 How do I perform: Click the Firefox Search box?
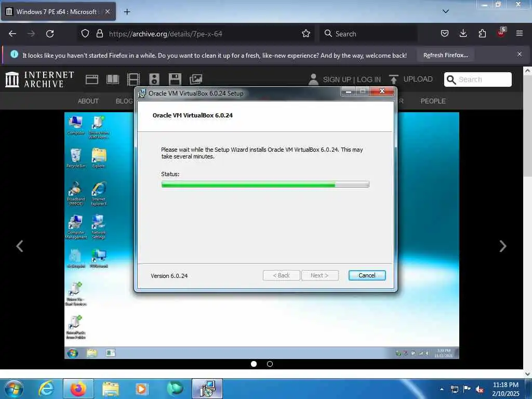(368, 34)
